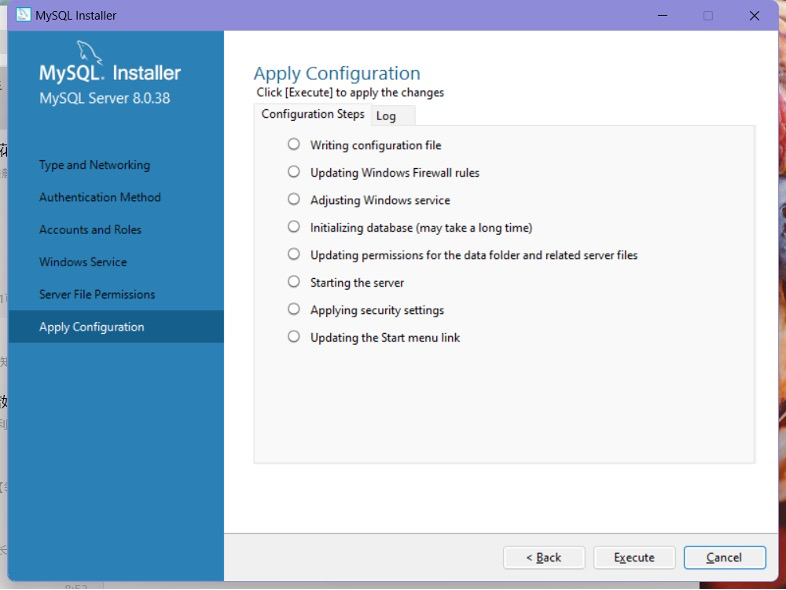Go to Accounts and Roles step
Screen dimensions: 786x590
point(90,230)
